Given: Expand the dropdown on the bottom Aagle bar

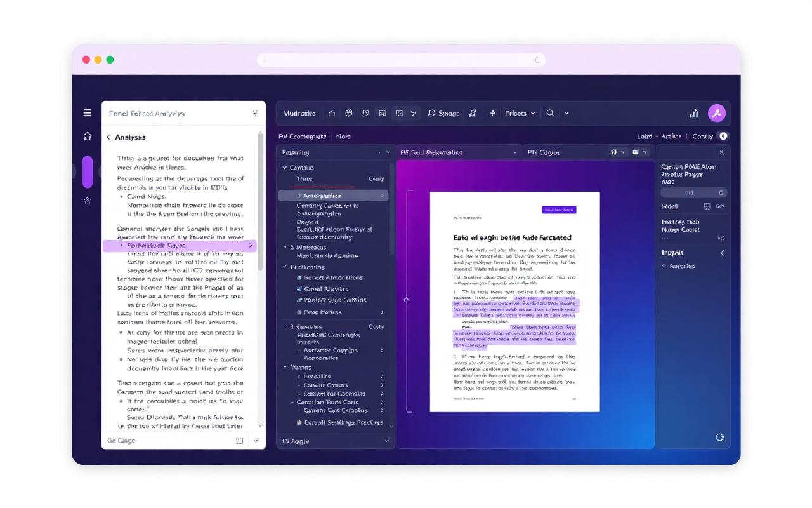Looking at the screenshot, I should 387,441.
